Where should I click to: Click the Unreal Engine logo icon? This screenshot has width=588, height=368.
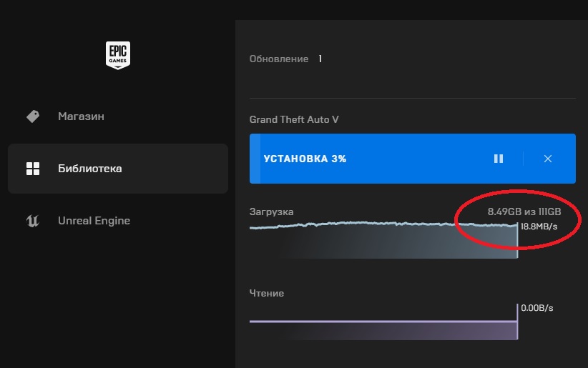33,221
